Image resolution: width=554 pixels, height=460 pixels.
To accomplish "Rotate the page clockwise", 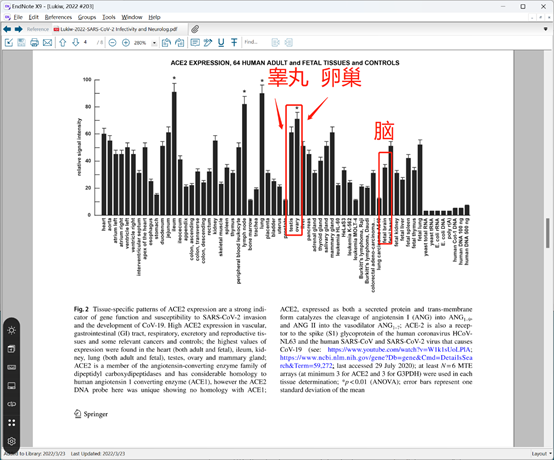I will click(x=179, y=43).
